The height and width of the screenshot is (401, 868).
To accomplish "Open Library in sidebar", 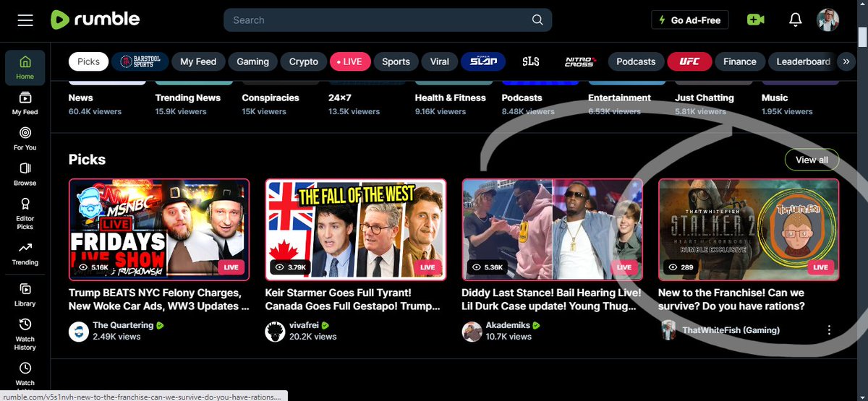I will pos(25,294).
